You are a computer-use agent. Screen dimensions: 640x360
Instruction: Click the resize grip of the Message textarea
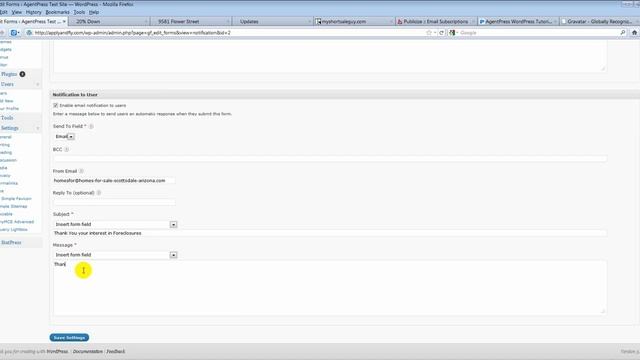[x=603, y=311]
